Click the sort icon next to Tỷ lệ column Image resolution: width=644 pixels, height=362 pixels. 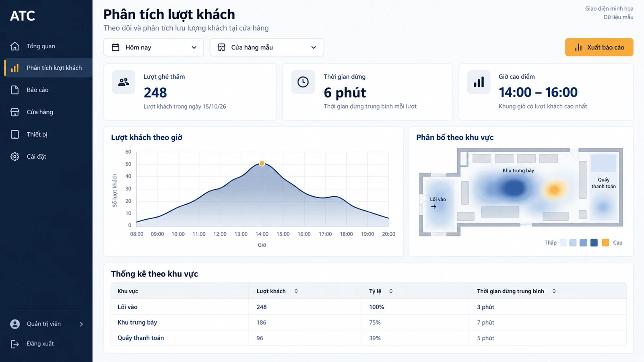[x=391, y=291]
